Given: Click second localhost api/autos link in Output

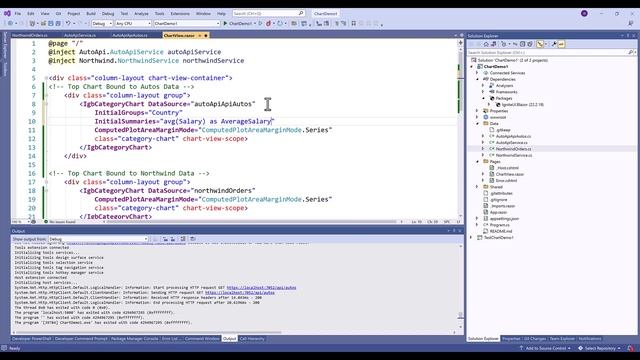Looking at the screenshot, I should [x=240, y=293].
